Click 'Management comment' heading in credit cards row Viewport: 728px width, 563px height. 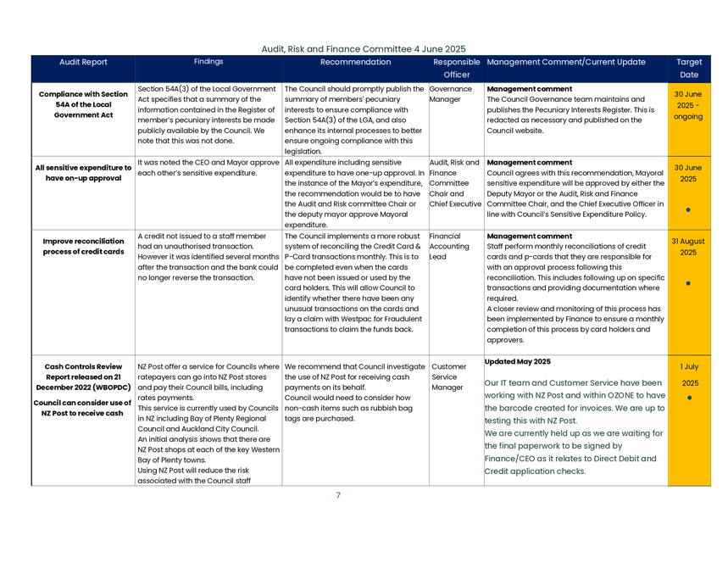pos(530,236)
